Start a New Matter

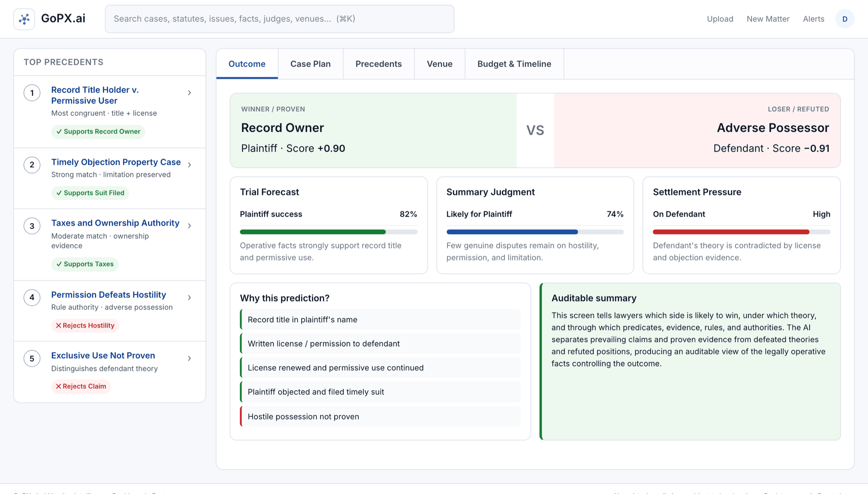pyautogui.click(x=768, y=19)
